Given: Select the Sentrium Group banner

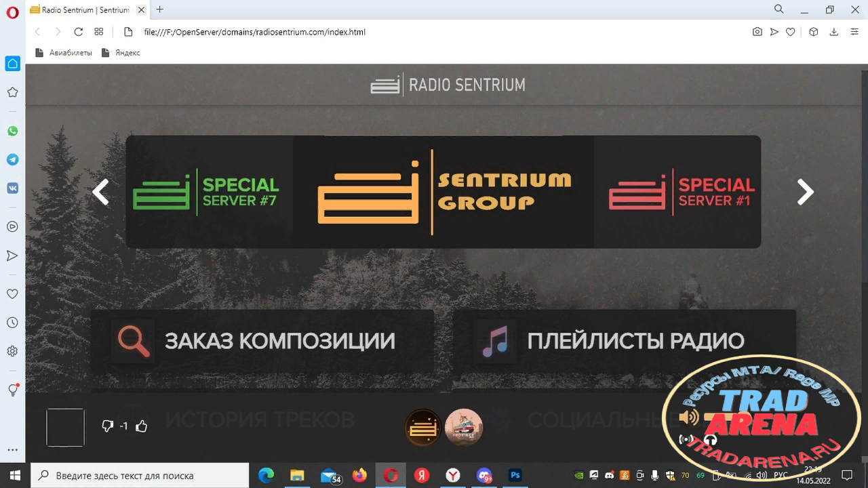Looking at the screenshot, I should 443,192.
